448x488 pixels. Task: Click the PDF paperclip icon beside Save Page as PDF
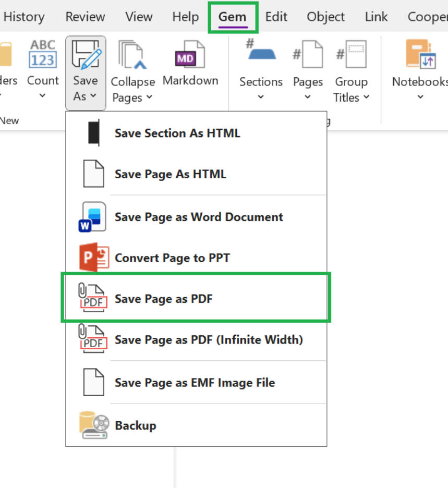92,298
